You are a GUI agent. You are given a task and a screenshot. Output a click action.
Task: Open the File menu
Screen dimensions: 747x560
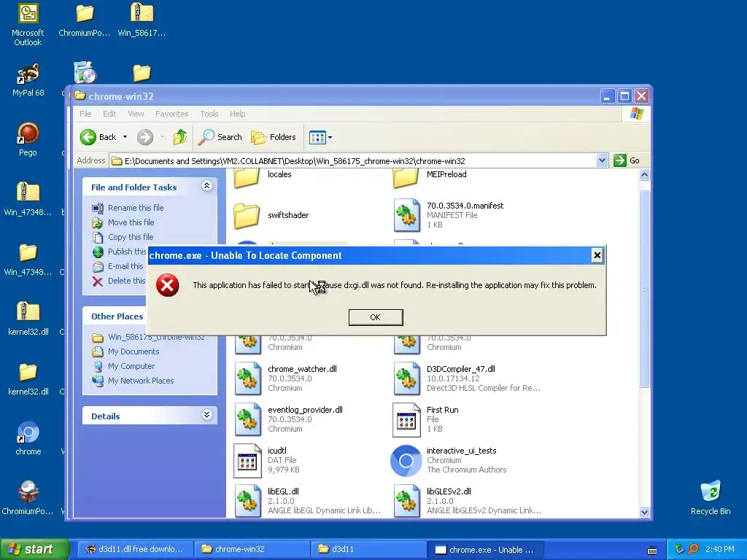pos(85,114)
